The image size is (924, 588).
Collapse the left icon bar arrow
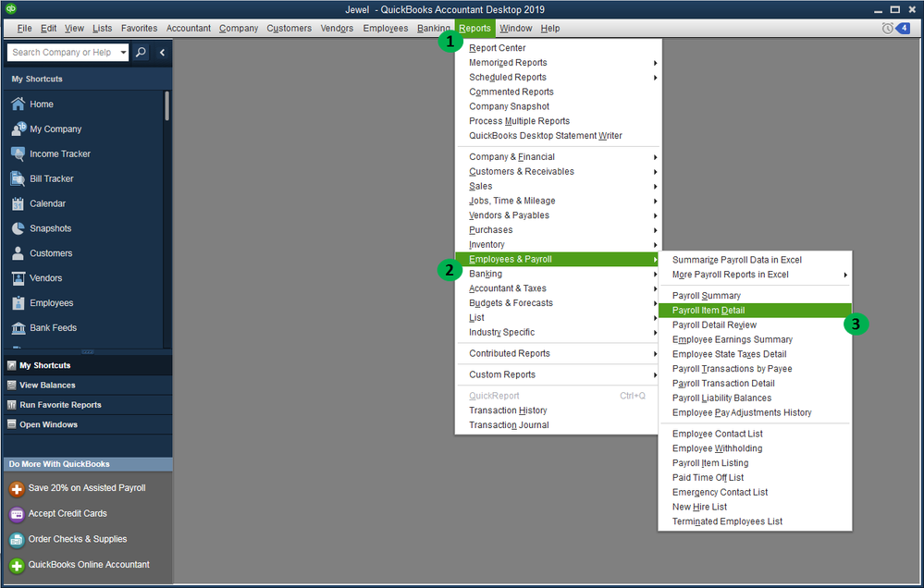pos(162,52)
